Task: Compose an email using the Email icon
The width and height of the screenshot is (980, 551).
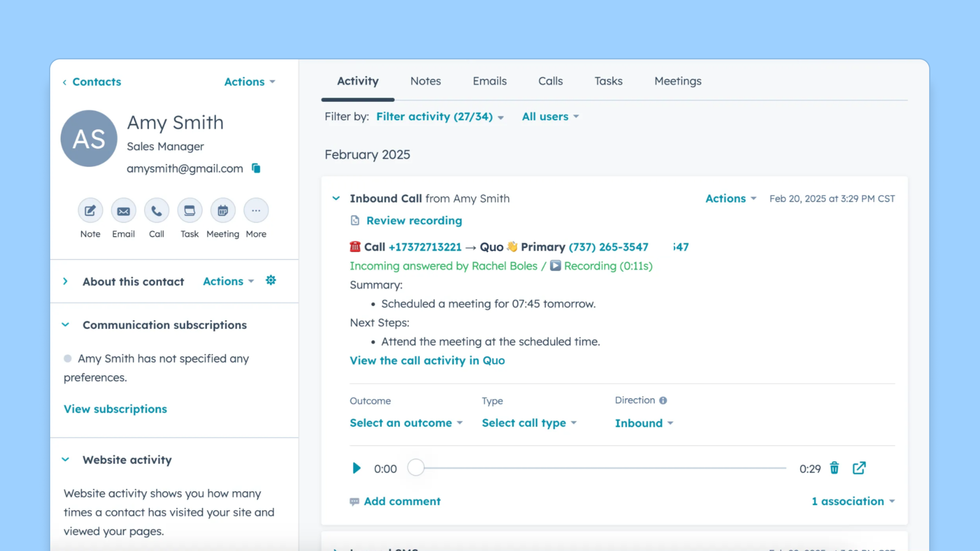Action: [123, 210]
